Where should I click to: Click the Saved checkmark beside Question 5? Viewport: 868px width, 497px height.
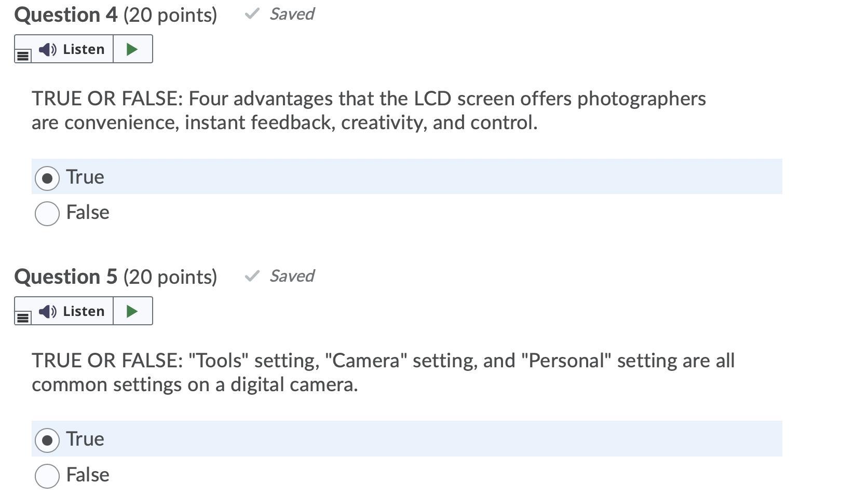coord(252,276)
